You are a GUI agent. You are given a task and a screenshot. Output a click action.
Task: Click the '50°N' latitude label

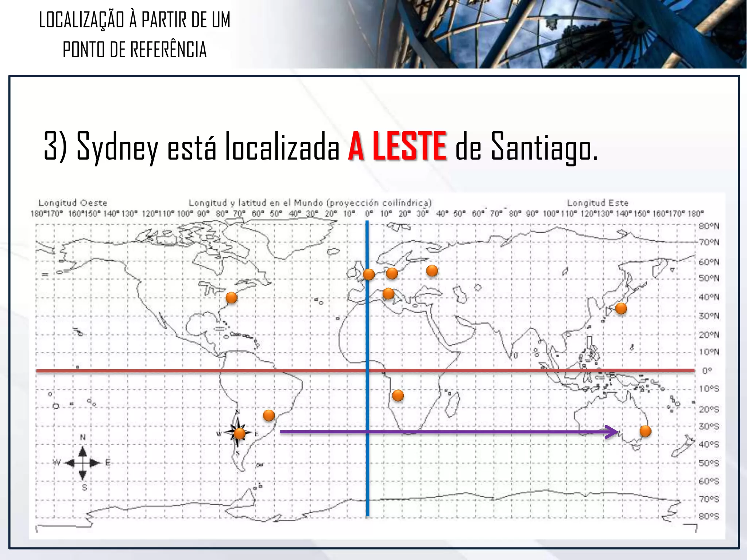[x=709, y=279]
